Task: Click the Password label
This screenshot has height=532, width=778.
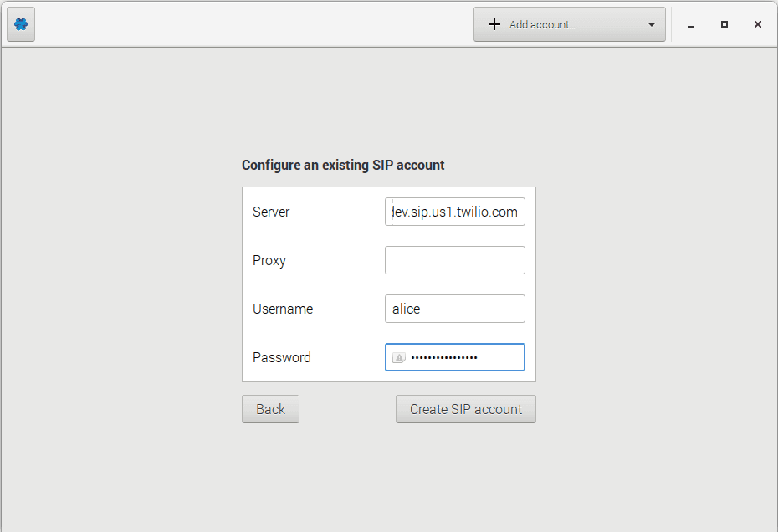Action: [281, 357]
